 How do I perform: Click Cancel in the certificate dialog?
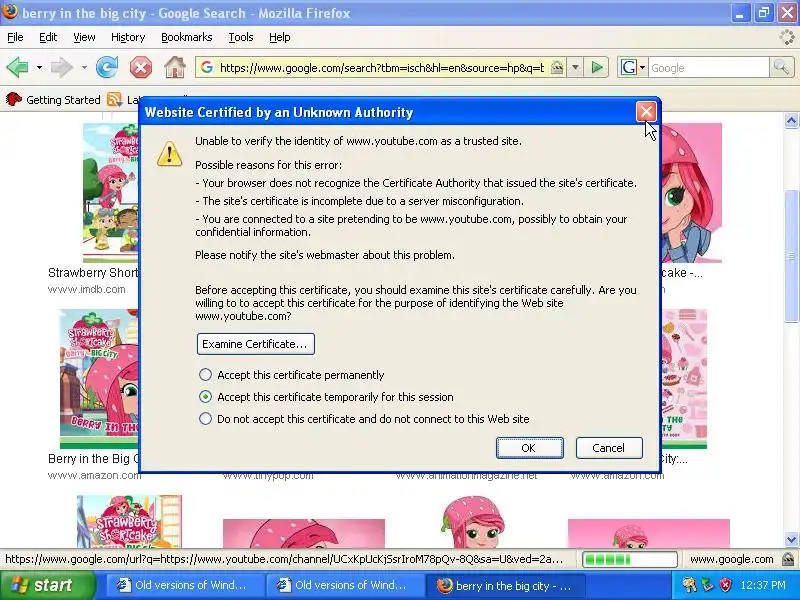(609, 448)
